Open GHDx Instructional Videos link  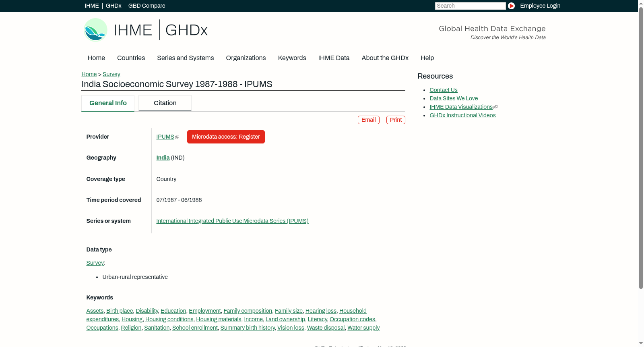coord(462,115)
